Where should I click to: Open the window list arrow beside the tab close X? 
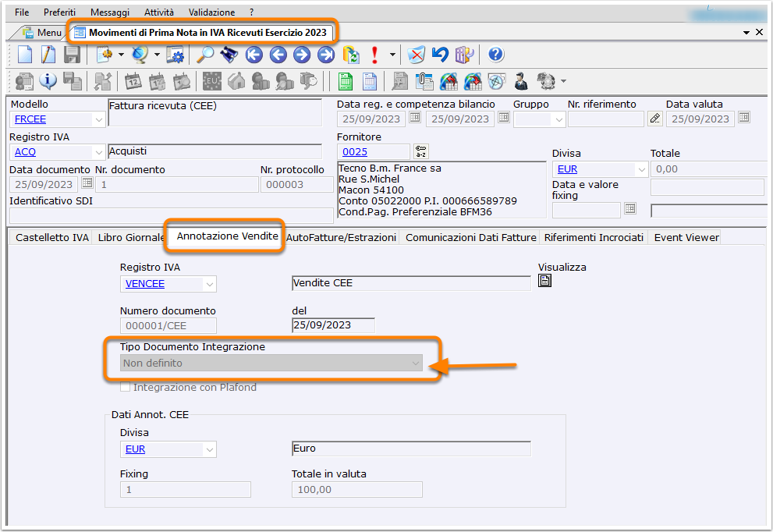point(746,33)
